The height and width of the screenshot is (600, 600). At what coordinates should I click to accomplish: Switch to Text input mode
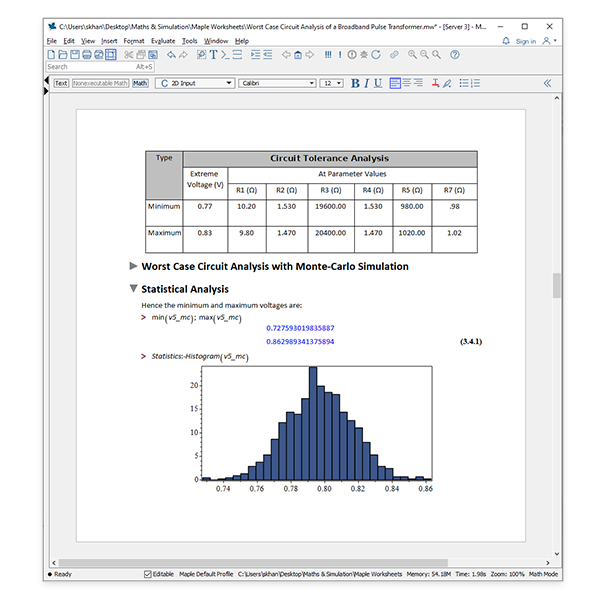tap(61, 84)
